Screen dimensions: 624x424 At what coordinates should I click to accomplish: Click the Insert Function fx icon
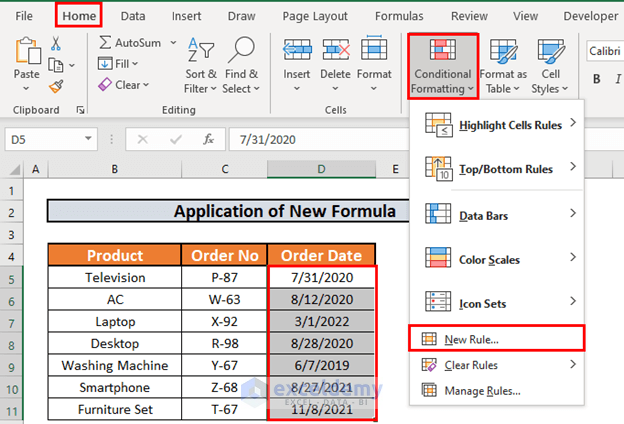(208, 139)
